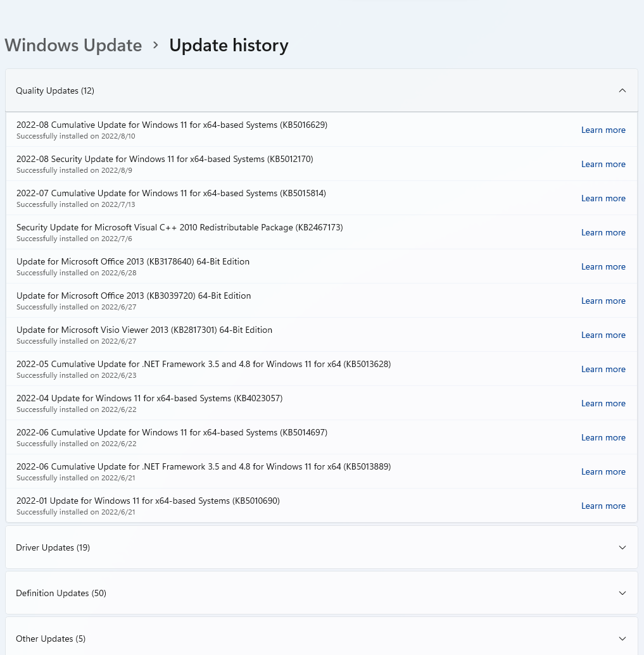
Task: Expand the Other Updates section
Action: coord(622,639)
